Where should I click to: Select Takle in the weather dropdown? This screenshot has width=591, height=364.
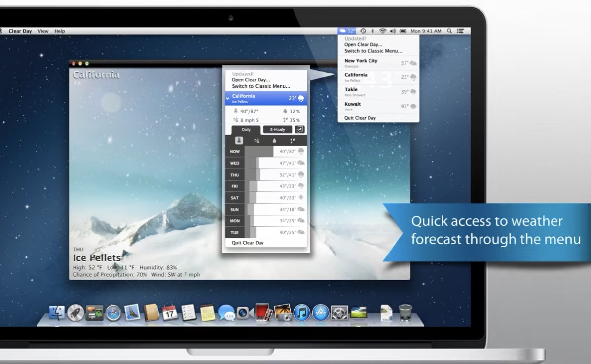point(378,92)
